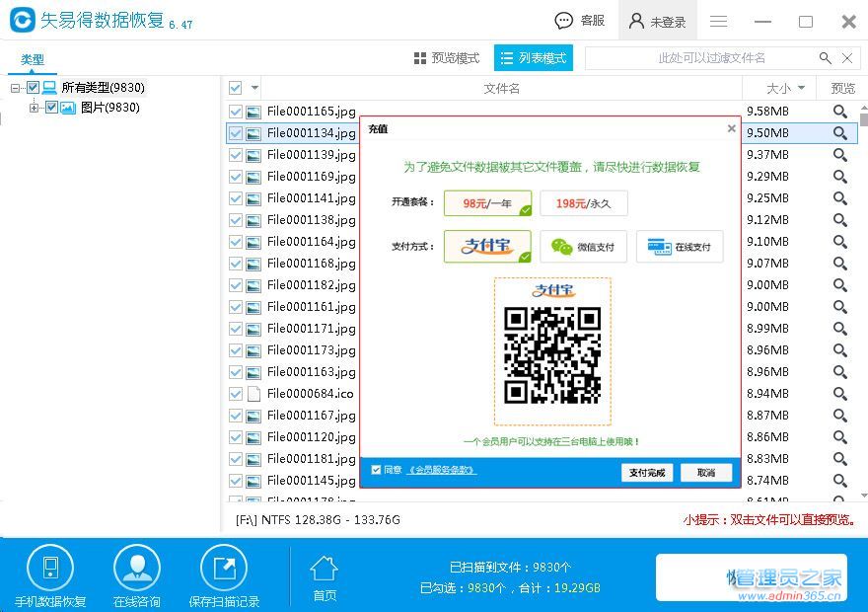Screen dimensions: 868x612
Task: Uncheck File0000684.ico checkbox
Action: click(236, 394)
